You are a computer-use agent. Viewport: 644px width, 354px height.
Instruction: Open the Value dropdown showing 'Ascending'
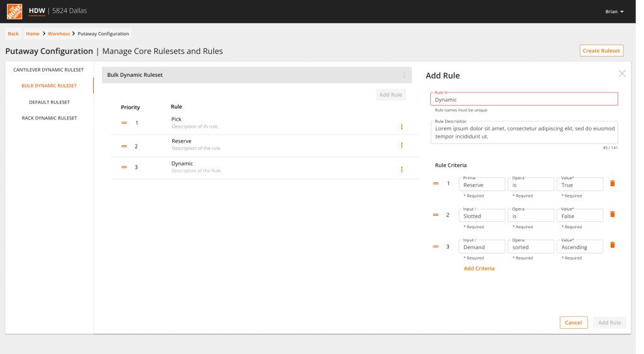coord(579,247)
